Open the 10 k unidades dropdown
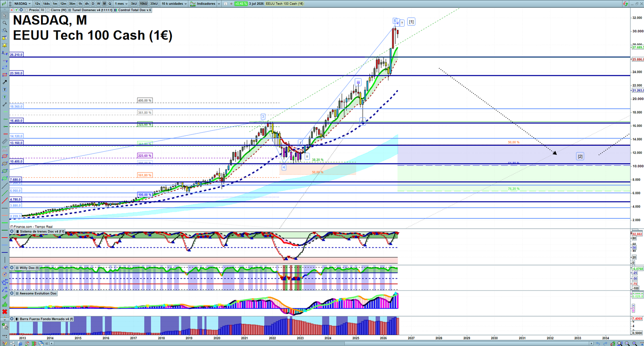 [x=174, y=4]
